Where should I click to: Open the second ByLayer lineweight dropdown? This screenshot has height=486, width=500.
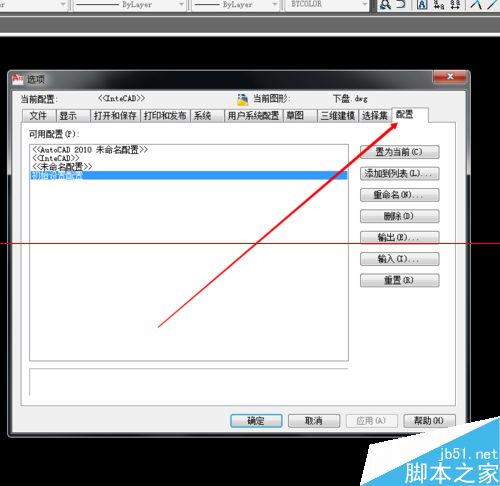click(275, 5)
